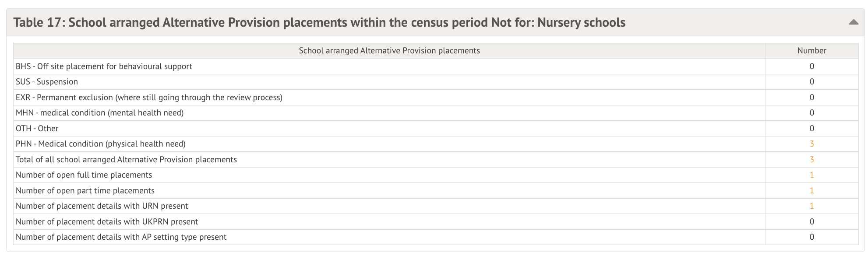The width and height of the screenshot is (868, 259).
Task: Open the Total placements count link
Action: click(x=812, y=160)
